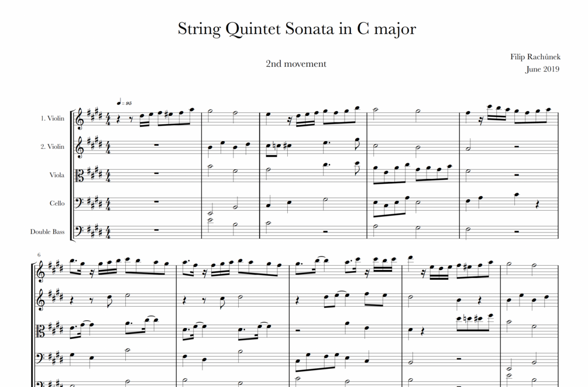The image size is (588, 387).
Task: Select the Double Bass staff's bass clef
Action: point(80,231)
